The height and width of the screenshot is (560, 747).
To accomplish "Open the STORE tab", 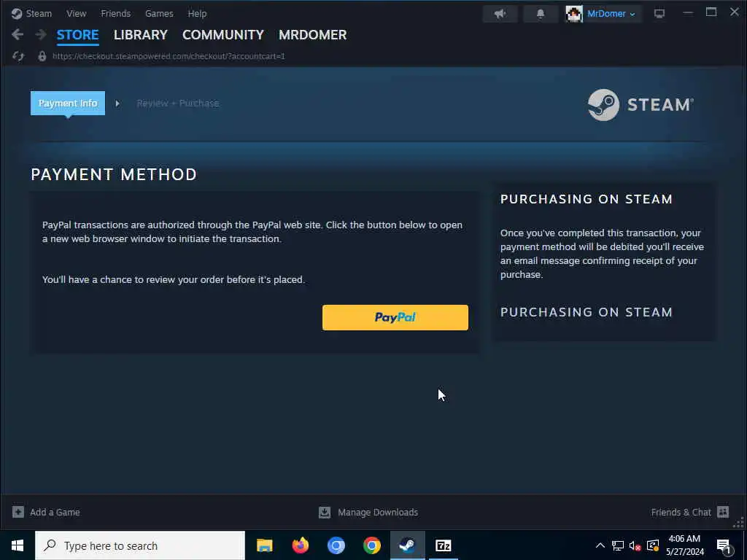I will [x=77, y=35].
